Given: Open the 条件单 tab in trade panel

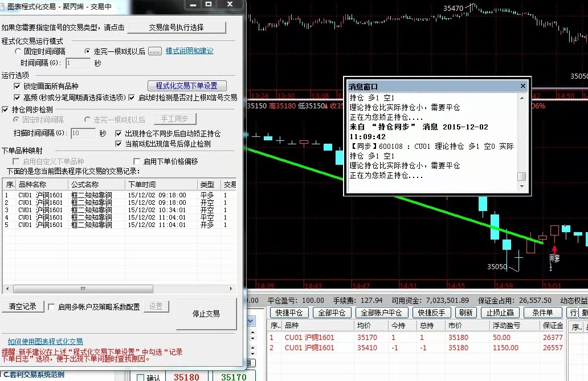Looking at the screenshot, I should [x=542, y=313].
